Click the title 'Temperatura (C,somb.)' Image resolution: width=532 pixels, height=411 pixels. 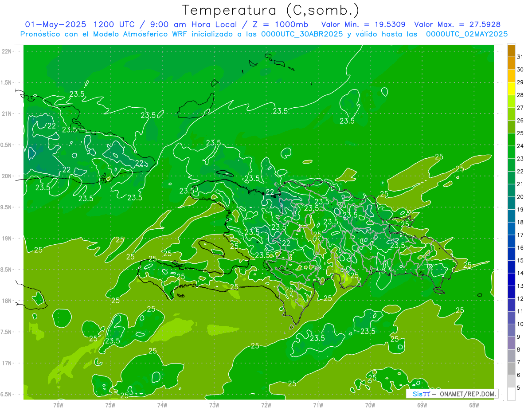coord(271,11)
